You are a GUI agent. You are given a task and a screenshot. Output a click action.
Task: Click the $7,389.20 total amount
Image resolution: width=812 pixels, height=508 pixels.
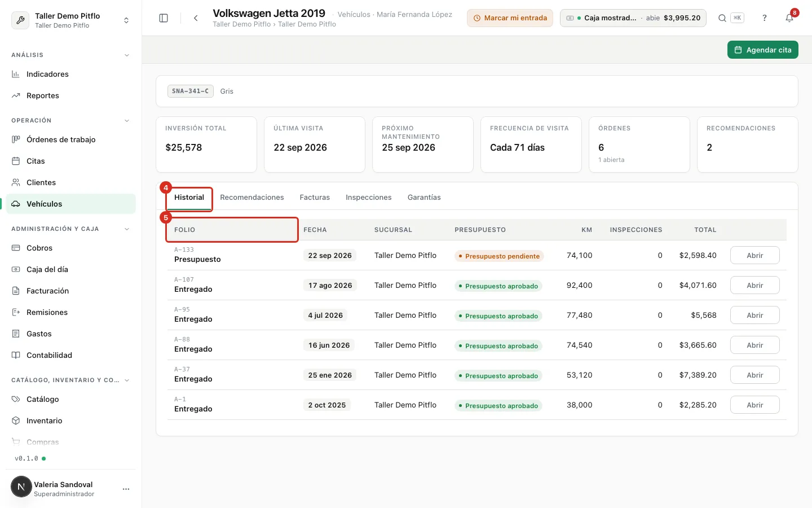[x=698, y=375]
